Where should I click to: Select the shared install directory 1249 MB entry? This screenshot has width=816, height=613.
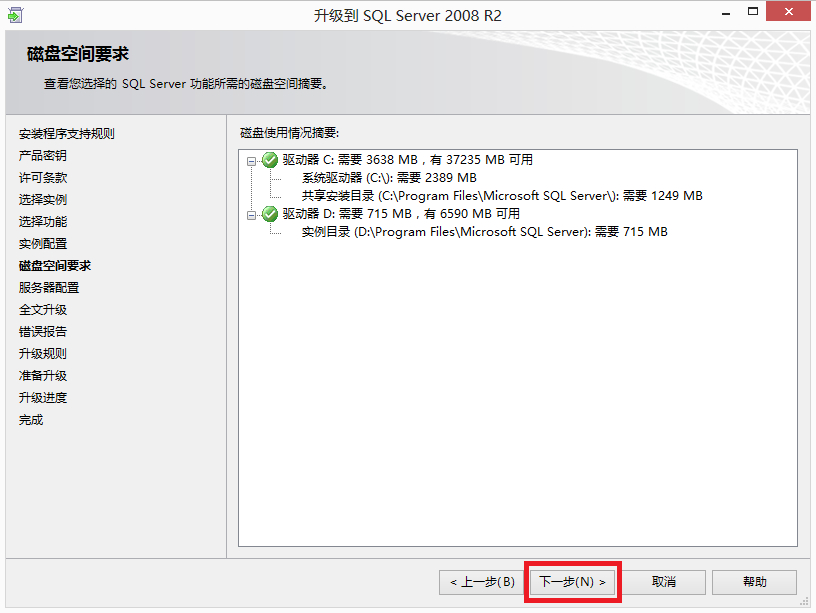tap(502, 196)
